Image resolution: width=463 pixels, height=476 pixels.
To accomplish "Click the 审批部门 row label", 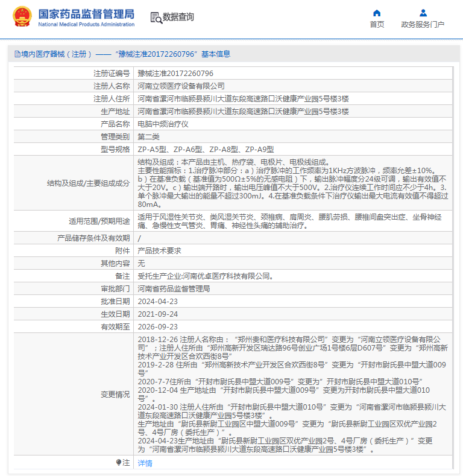I will tap(115, 289).
